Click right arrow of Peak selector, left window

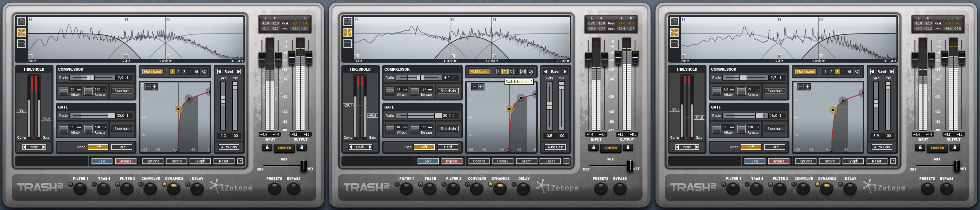pos(43,147)
